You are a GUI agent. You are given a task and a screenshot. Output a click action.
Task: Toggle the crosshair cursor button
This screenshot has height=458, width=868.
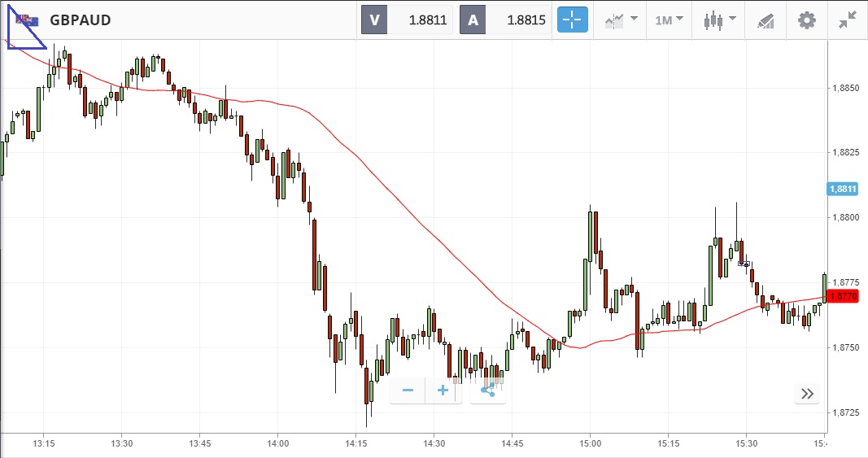tap(572, 20)
